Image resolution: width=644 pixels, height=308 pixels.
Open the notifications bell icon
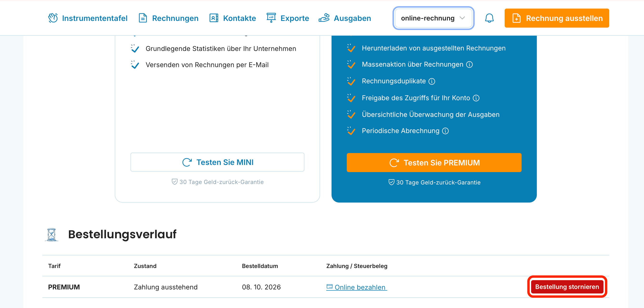[x=489, y=18]
